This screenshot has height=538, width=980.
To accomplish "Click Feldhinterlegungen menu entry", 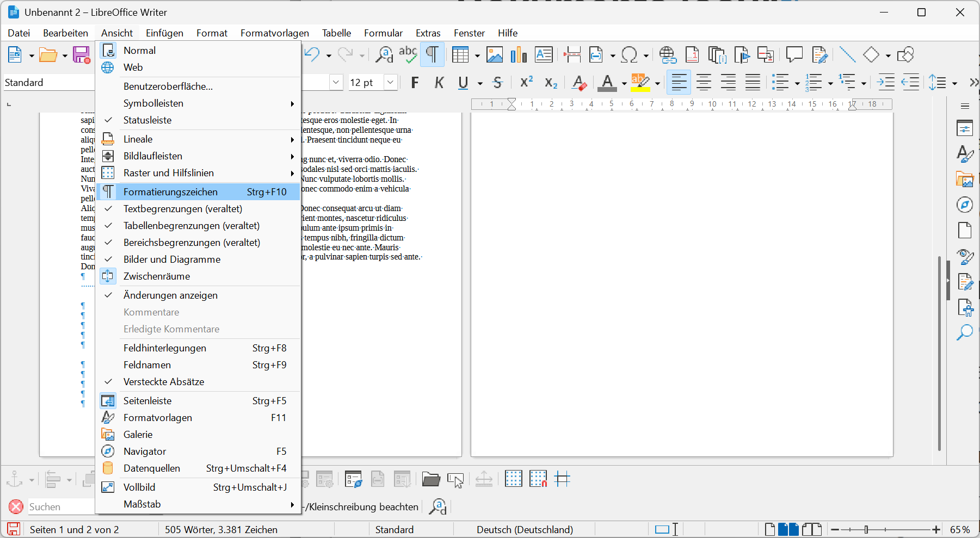I will [198, 348].
